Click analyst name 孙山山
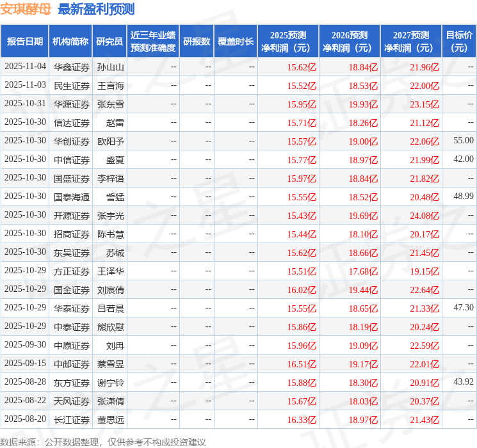The image size is (477, 448). pyautogui.click(x=110, y=67)
